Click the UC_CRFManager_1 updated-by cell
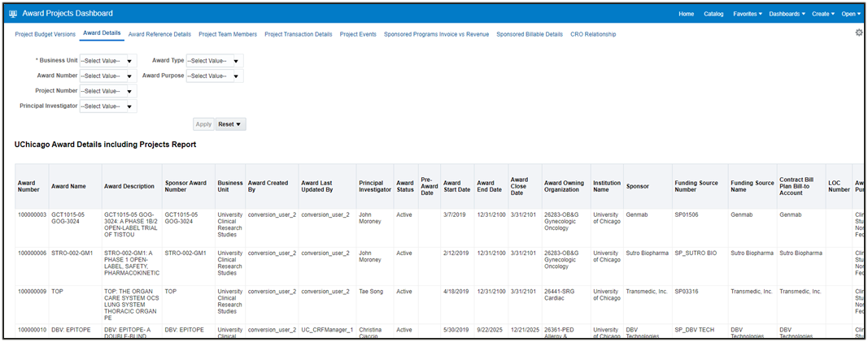The width and height of the screenshot is (868, 342). pyautogui.click(x=326, y=330)
